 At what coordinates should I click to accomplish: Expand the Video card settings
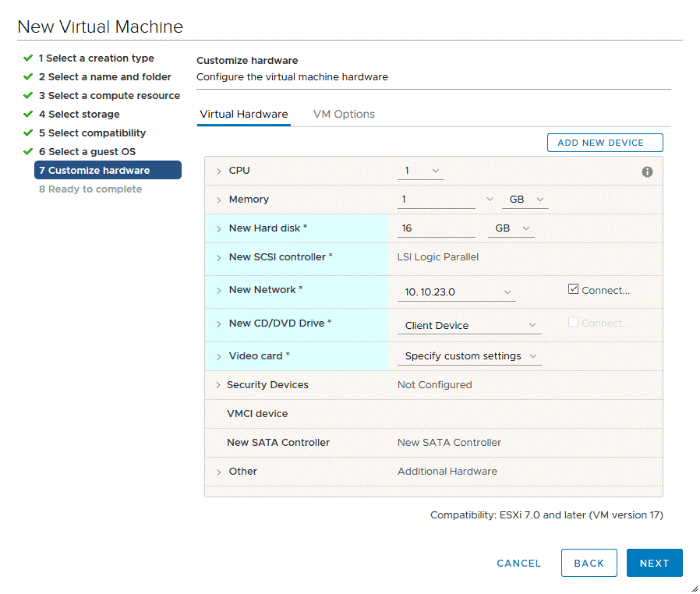(219, 357)
